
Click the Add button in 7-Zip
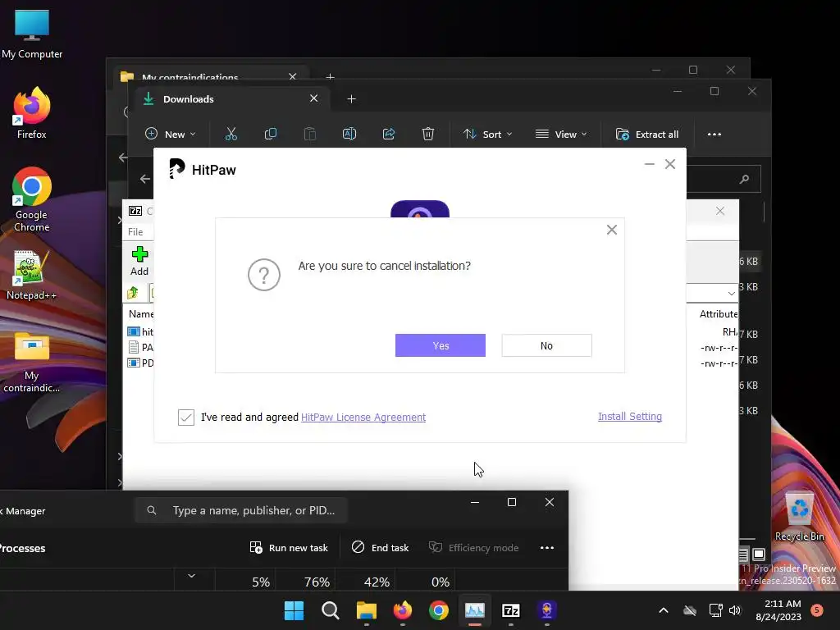(139, 261)
